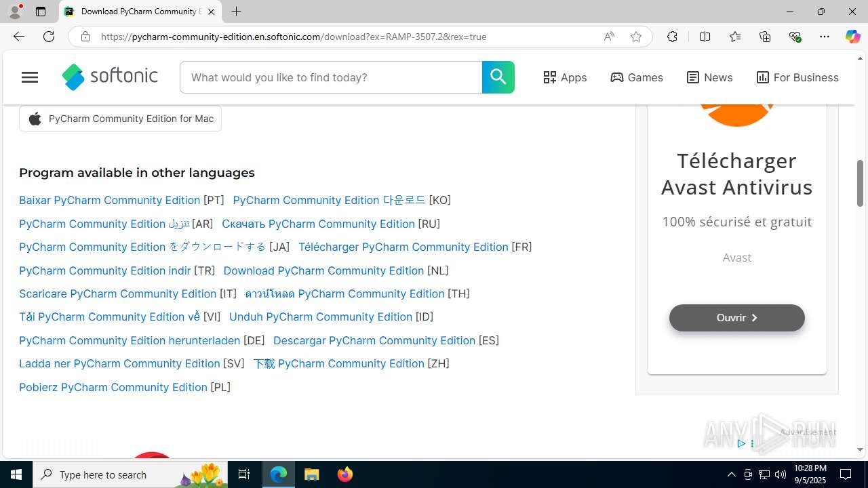
Task: Open a new browser tab
Action: tap(236, 12)
